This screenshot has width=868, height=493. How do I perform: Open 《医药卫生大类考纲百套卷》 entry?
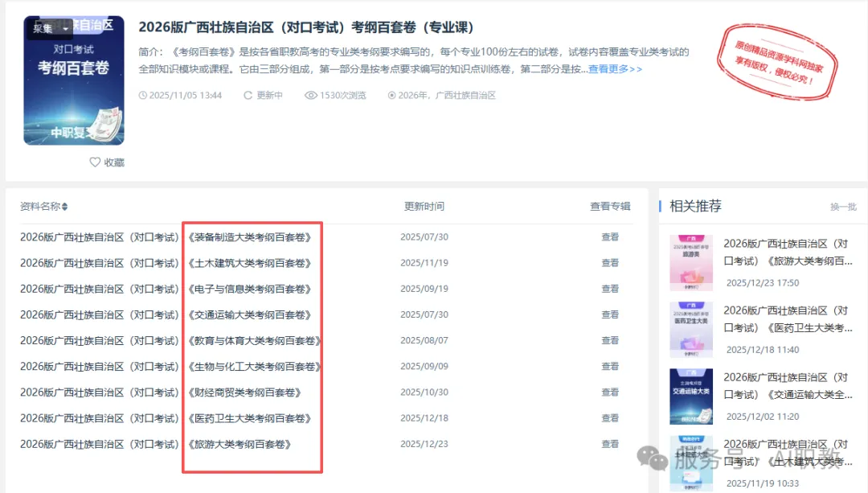pos(252,417)
